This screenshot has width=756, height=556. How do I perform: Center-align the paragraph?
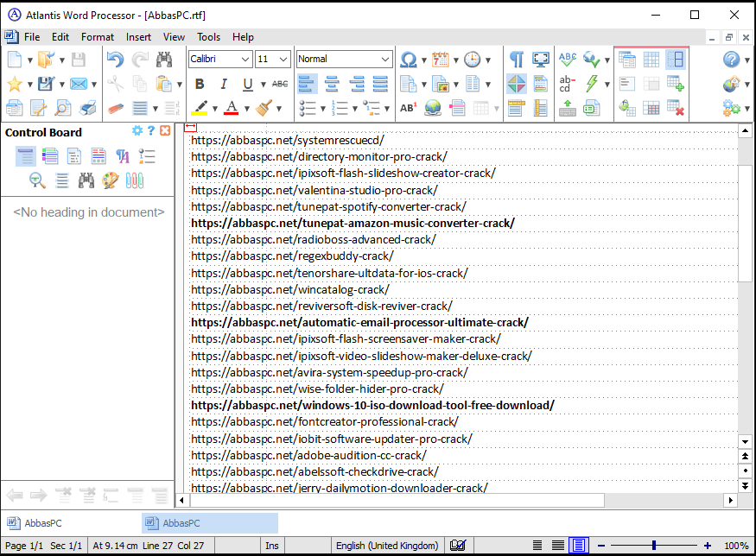pos(332,84)
